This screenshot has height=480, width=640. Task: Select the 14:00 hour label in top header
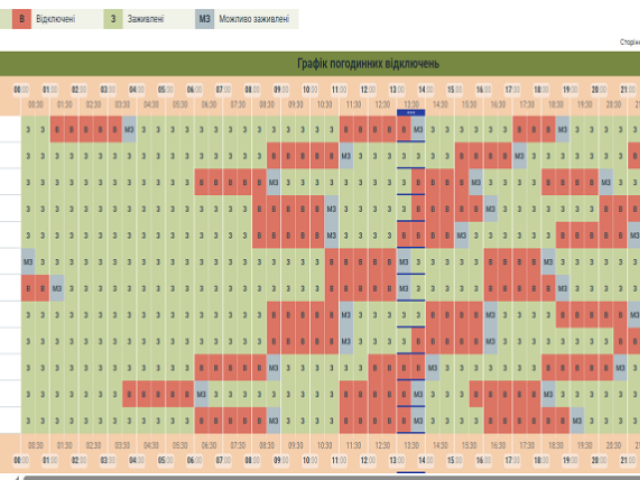click(x=426, y=89)
